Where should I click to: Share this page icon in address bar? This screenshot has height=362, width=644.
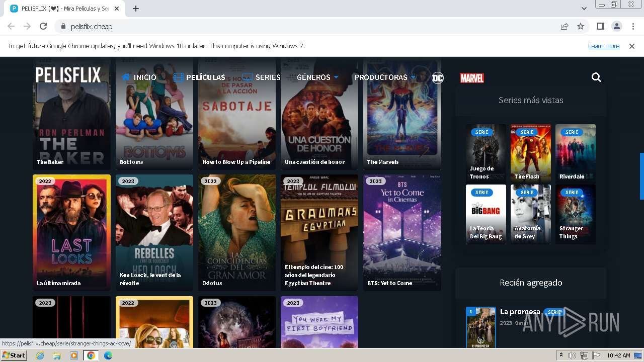(x=565, y=27)
